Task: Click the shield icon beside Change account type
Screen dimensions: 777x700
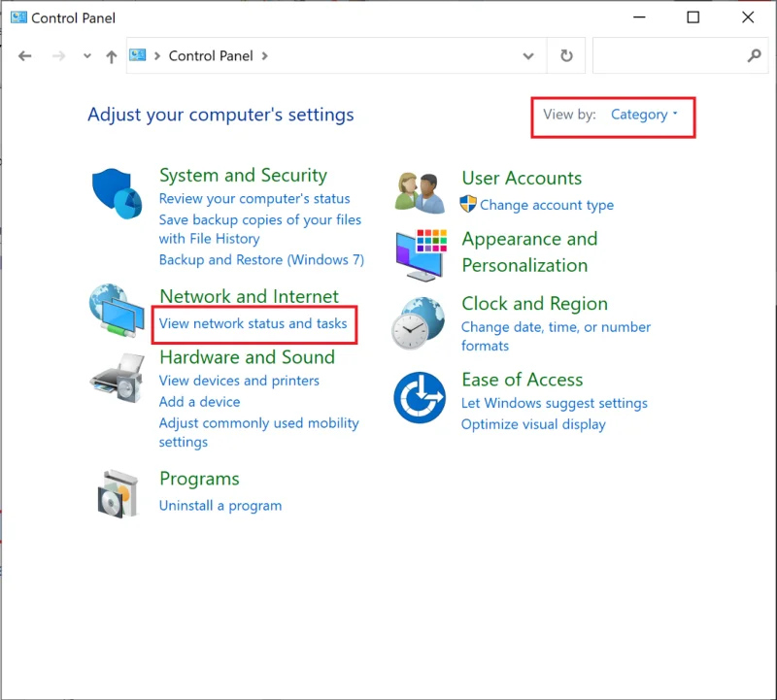Action: pyautogui.click(x=468, y=204)
